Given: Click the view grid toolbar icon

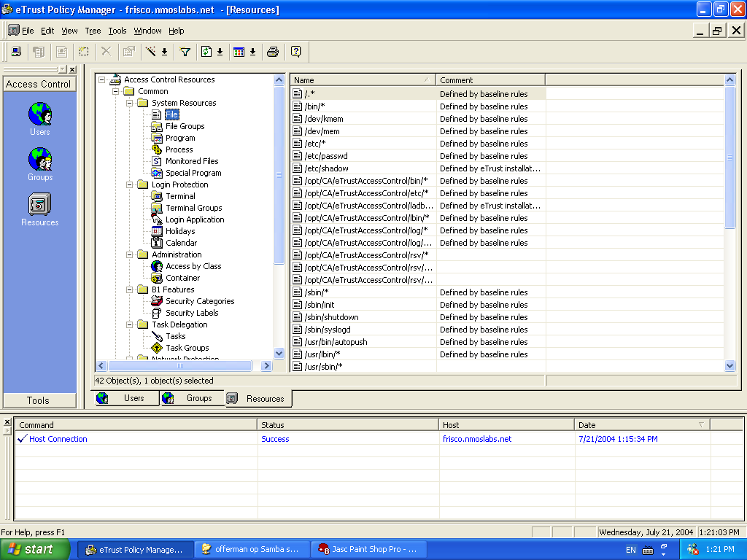Looking at the screenshot, I should tap(239, 52).
